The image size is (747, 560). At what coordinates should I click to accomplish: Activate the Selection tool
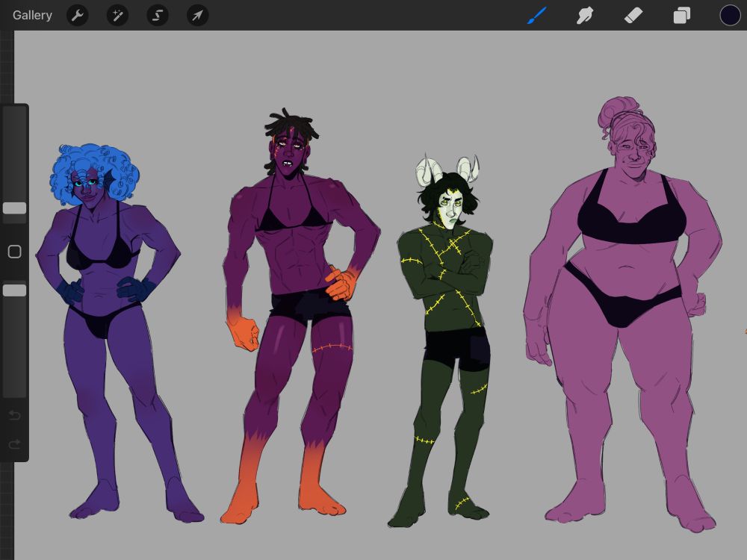pos(157,16)
